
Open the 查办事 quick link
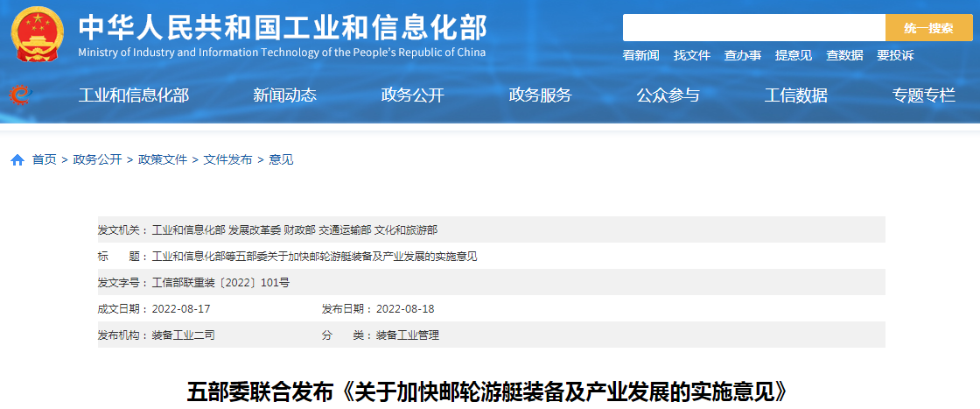[x=743, y=56]
